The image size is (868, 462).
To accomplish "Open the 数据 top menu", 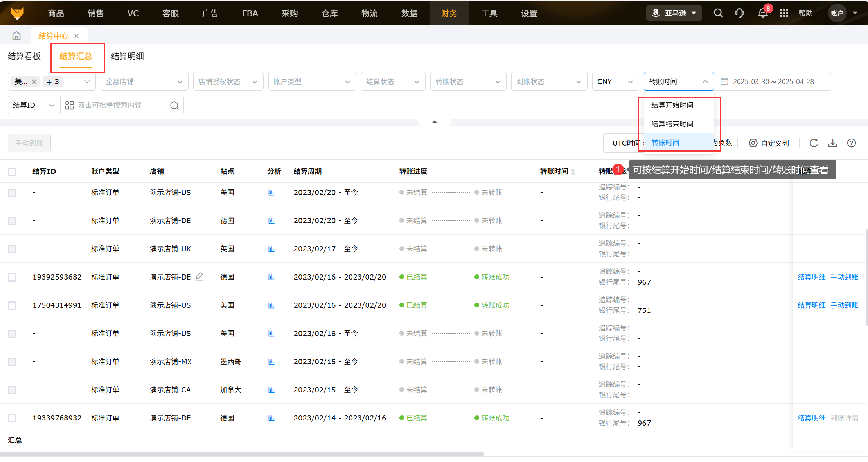I will [x=409, y=13].
